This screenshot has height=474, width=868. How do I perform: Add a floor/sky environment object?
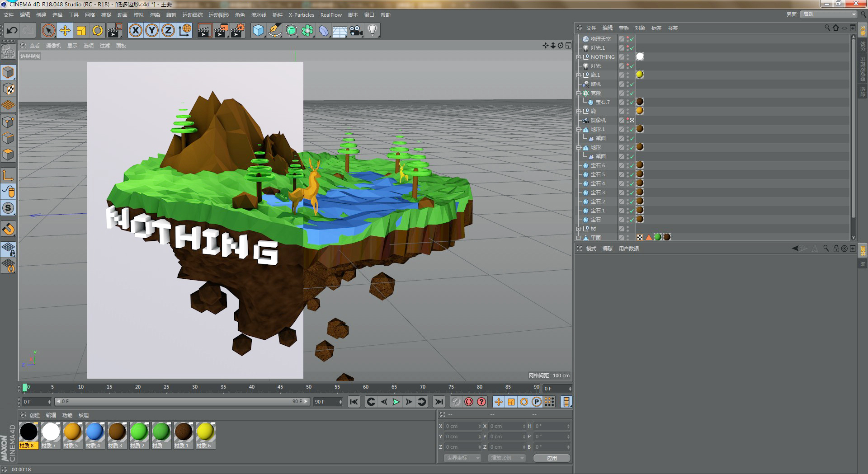tap(340, 31)
